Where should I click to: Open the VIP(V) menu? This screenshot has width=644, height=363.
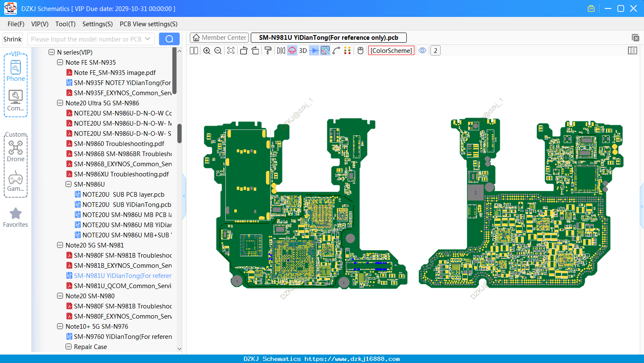tap(40, 24)
